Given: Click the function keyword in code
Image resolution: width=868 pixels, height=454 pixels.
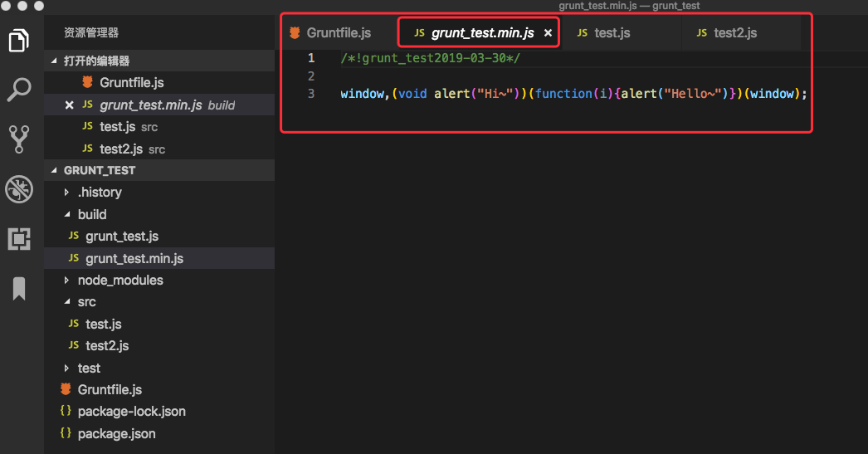Looking at the screenshot, I should (x=563, y=94).
